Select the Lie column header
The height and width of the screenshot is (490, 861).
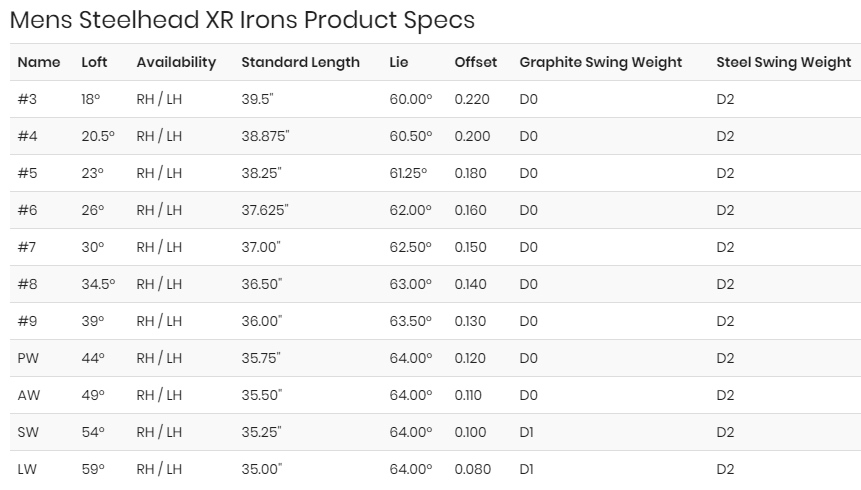[399, 62]
